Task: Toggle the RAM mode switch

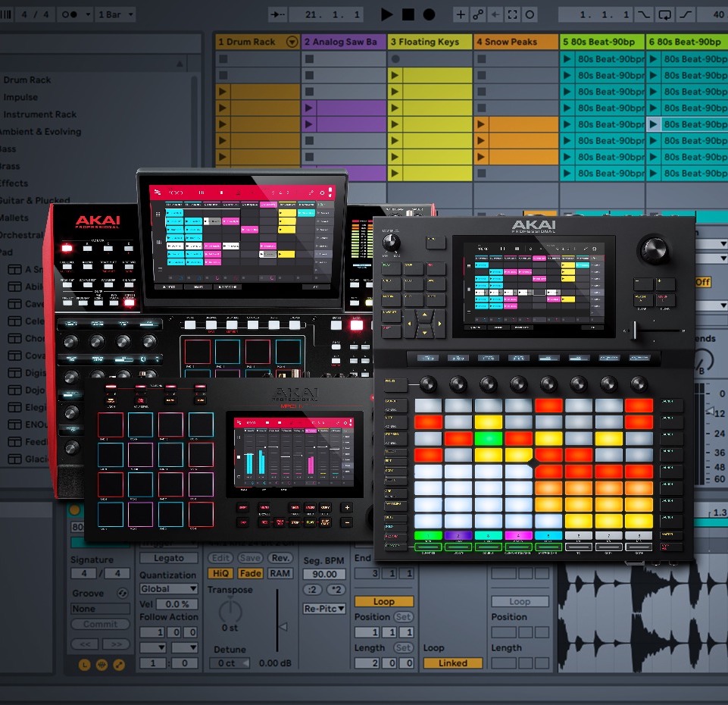Action: click(x=280, y=574)
